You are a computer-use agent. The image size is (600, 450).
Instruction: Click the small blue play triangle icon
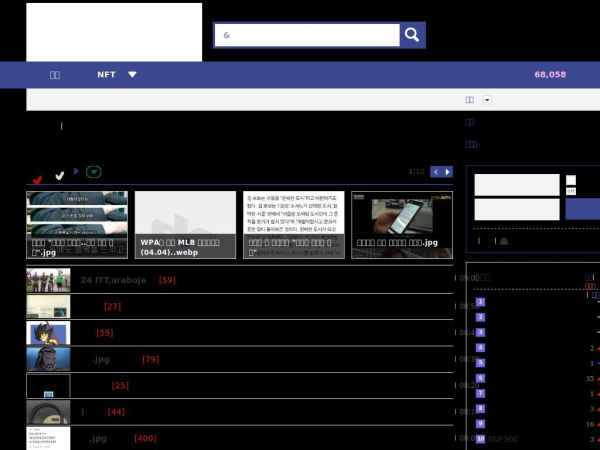click(76, 171)
